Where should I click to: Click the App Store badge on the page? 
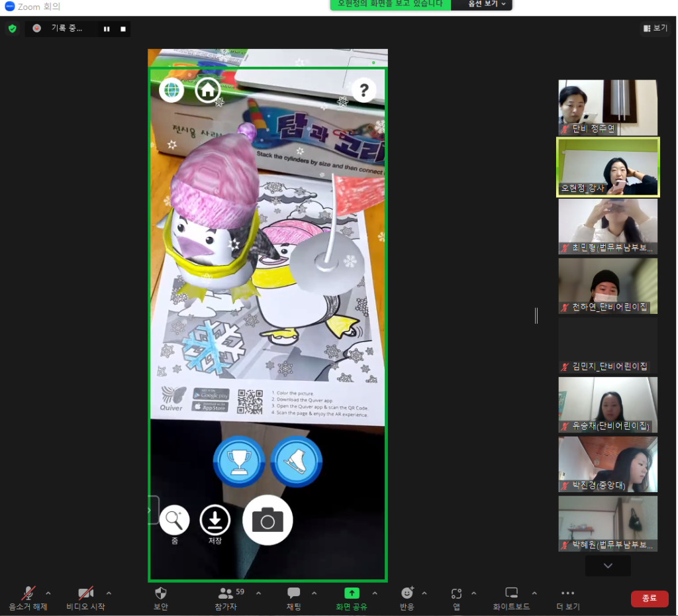tap(210, 407)
